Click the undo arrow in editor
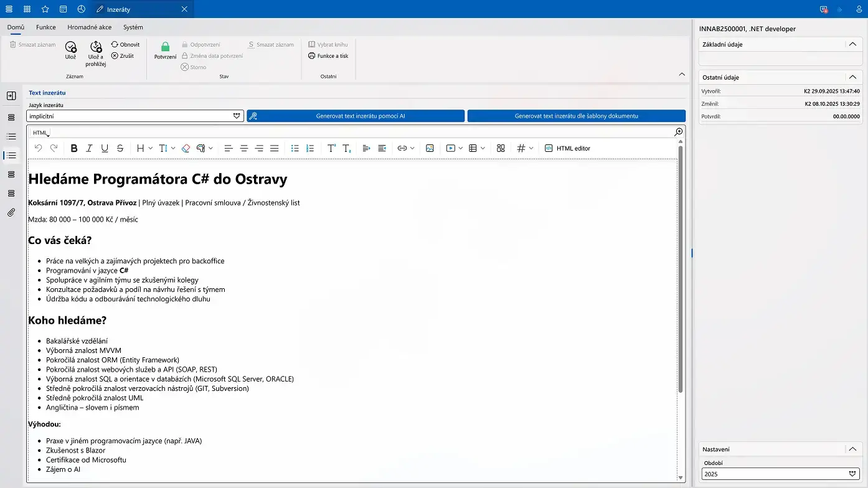The width and height of the screenshot is (868, 488). click(x=38, y=148)
